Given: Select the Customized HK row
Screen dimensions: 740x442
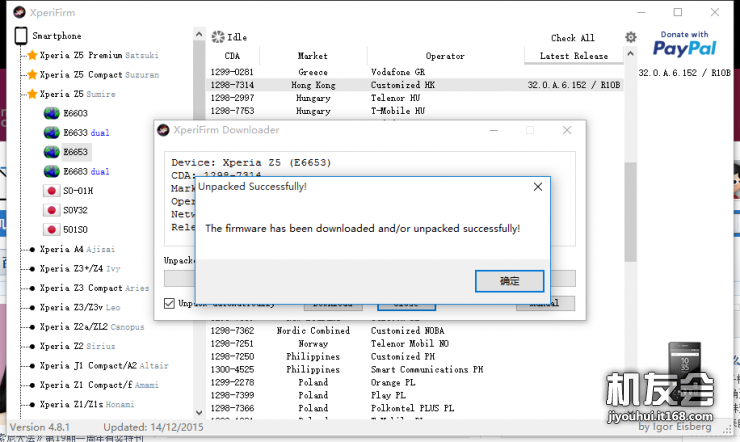Looking at the screenshot, I should click(x=415, y=85).
